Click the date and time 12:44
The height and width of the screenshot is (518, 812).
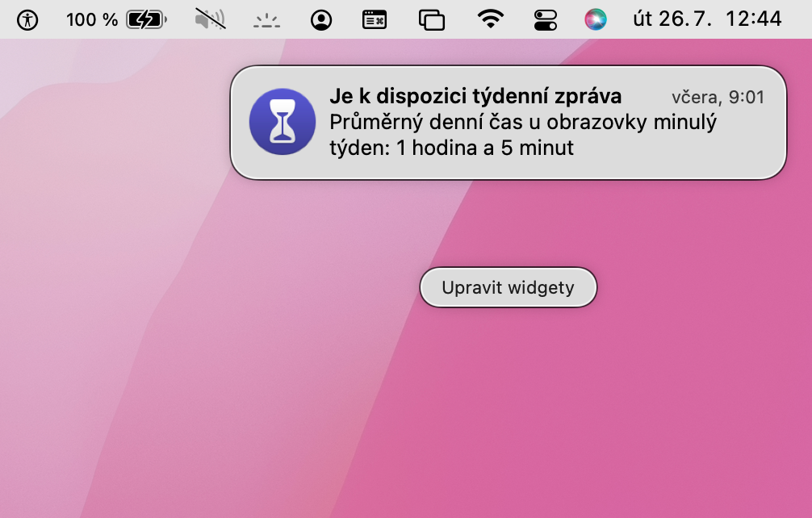[x=707, y=19]
